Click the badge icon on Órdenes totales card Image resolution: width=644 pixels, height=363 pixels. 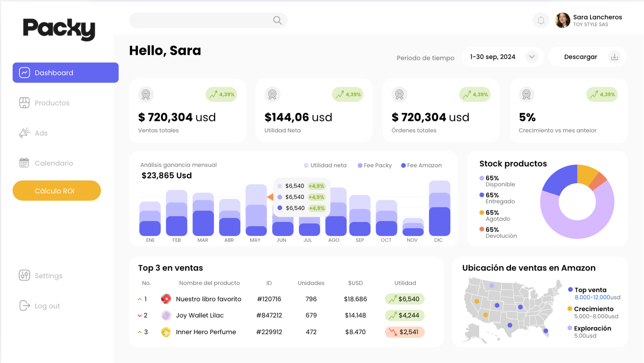click(x=399, y=95)
